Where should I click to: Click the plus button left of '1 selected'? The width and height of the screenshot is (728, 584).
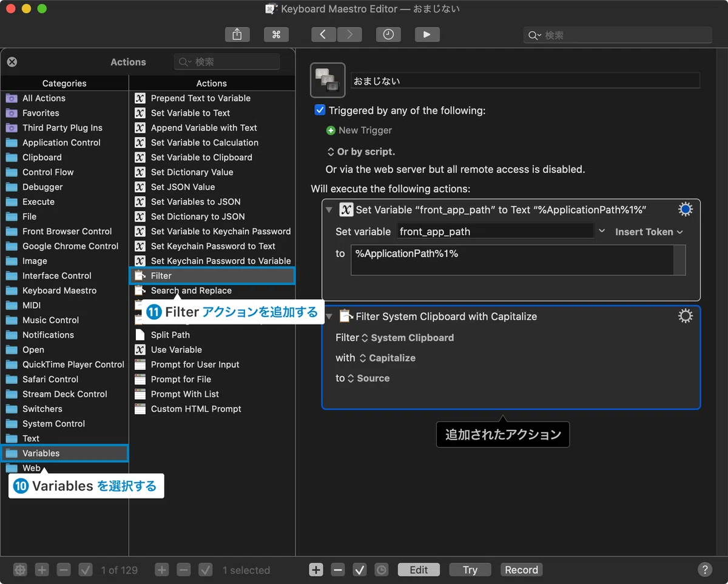click(x=162, y=570)
